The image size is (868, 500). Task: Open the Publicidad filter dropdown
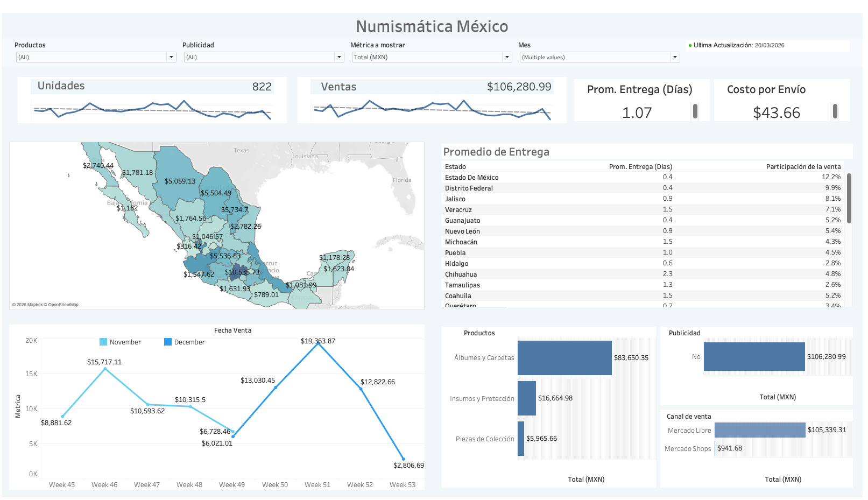[339, 57]
